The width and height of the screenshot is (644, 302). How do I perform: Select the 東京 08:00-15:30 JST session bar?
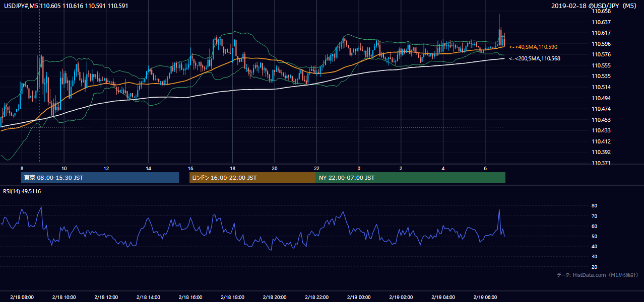pyautogui.click(x=100, y=178)
